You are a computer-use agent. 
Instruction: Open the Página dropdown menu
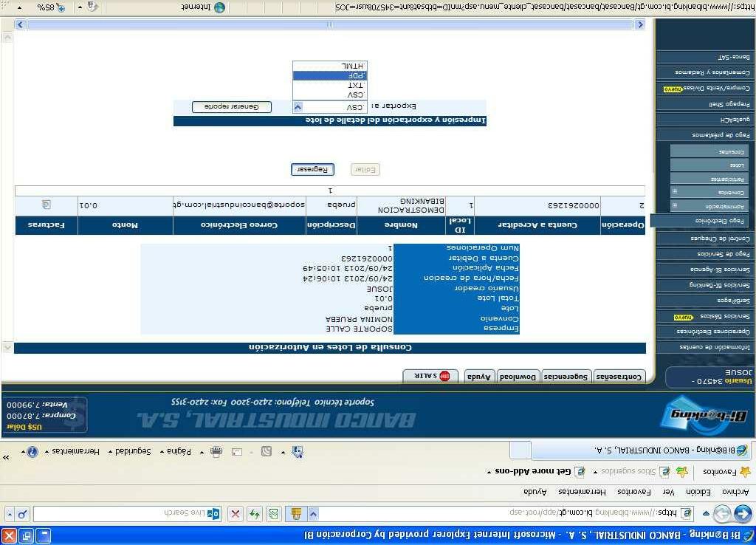point(176,451)
